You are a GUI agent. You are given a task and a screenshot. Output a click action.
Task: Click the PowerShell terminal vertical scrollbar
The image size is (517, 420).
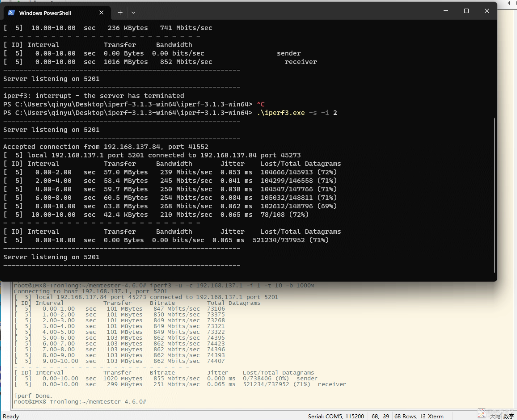pyautogui.click(x=494, y=195)
